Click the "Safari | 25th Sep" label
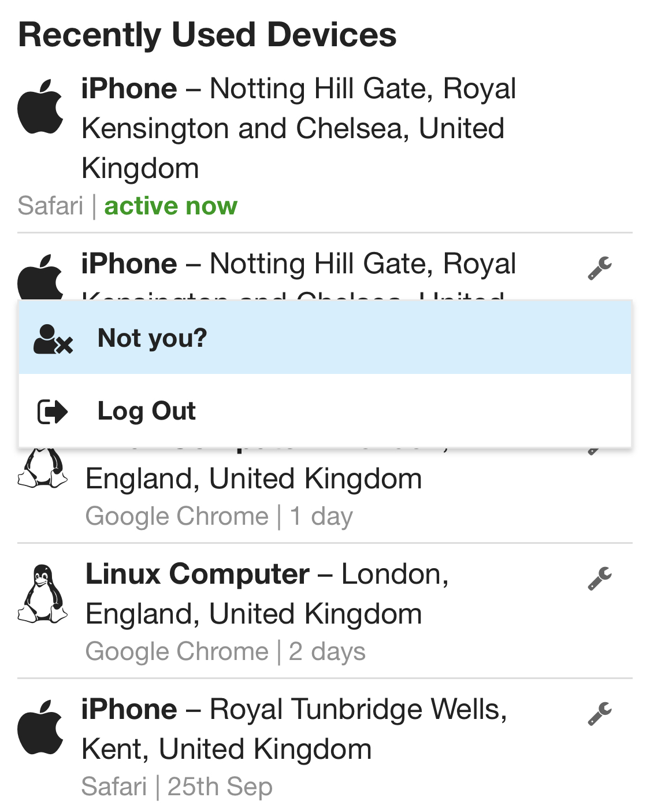Screen dimensions: 650x812 pyautogui.click(x=177, y=787)
